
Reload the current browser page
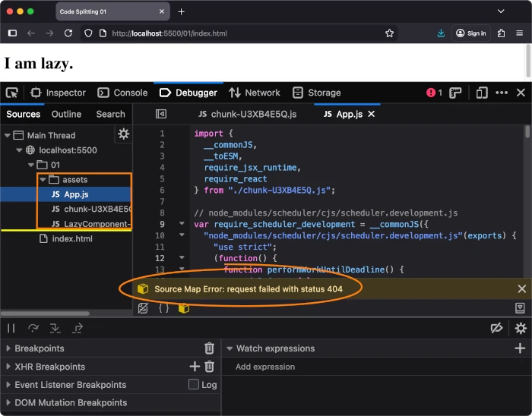tap(68, 33)
